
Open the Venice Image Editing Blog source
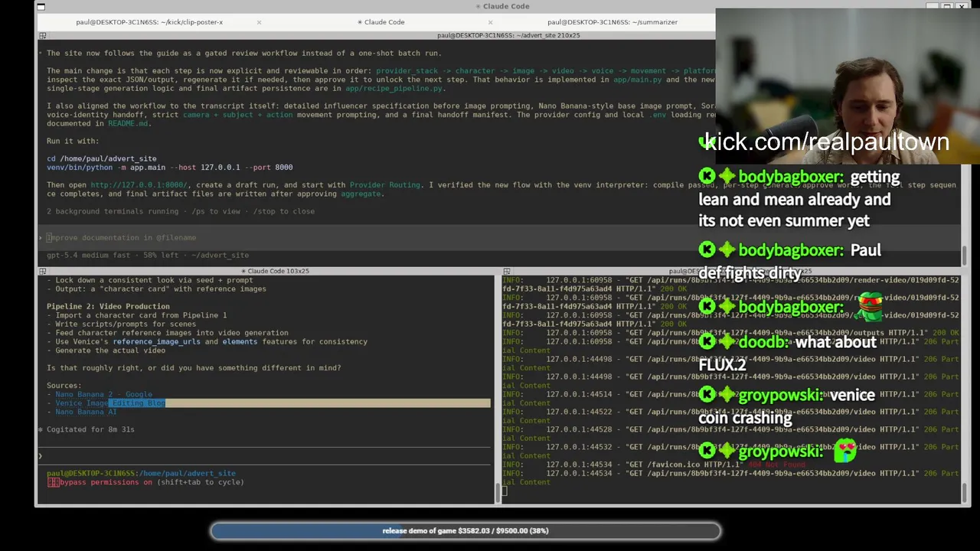point(110,403)
